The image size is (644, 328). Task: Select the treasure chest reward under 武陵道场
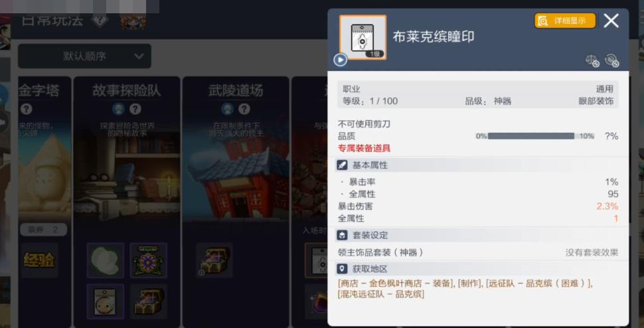coord(214,260)
